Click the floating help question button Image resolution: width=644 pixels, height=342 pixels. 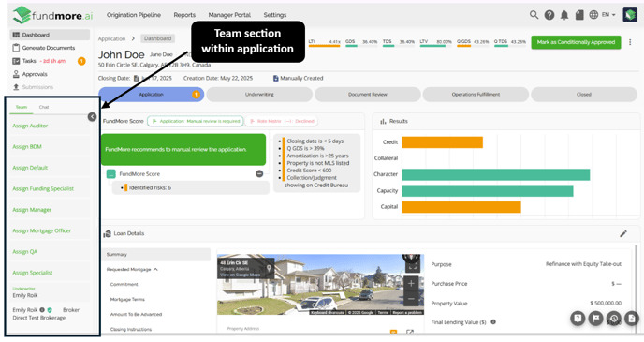pyautogui.click(x=578, y=319)
